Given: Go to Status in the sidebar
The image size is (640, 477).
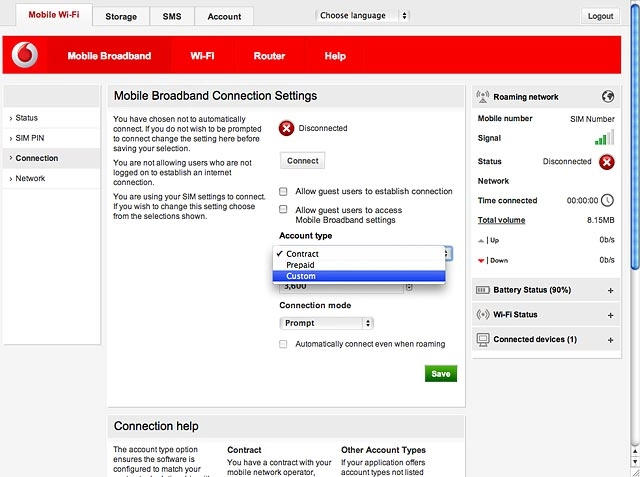Looking at the screenshot, I should click(x=51, y=118).
